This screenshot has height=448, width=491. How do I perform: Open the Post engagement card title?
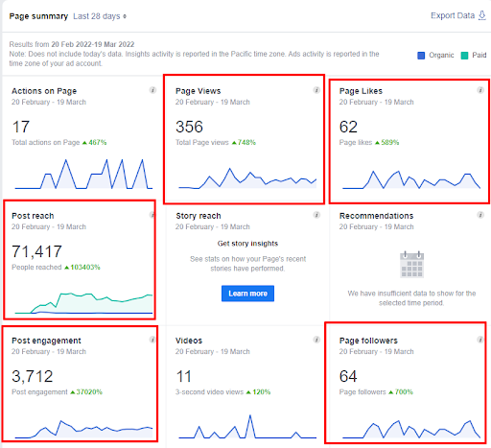46,341
